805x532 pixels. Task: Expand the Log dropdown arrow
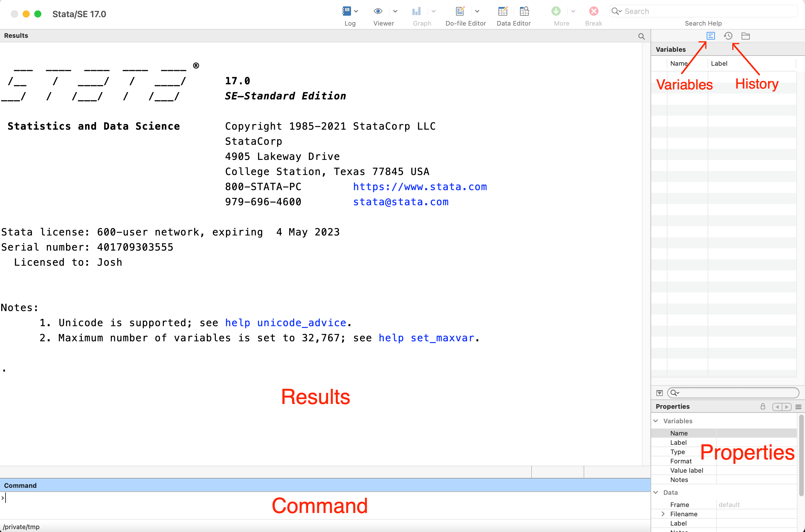pyautogui.click(x=356, y=11)
